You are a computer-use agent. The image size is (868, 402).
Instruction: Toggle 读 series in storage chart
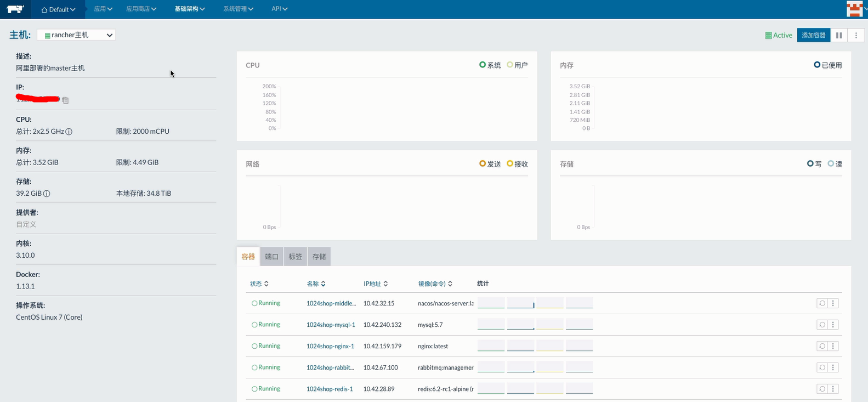pyautogui.click(x=835, y=164)
